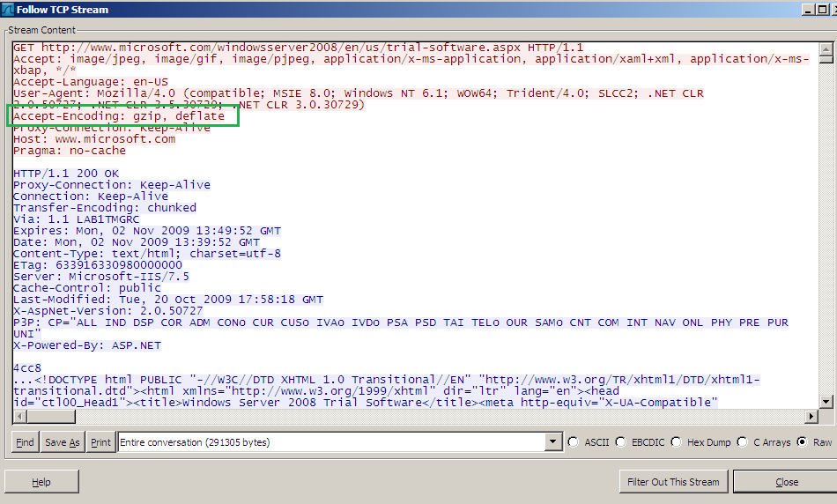The image size is (837, 504).
Task: Open Help for the stream dialog
Action: coord(41,482)
